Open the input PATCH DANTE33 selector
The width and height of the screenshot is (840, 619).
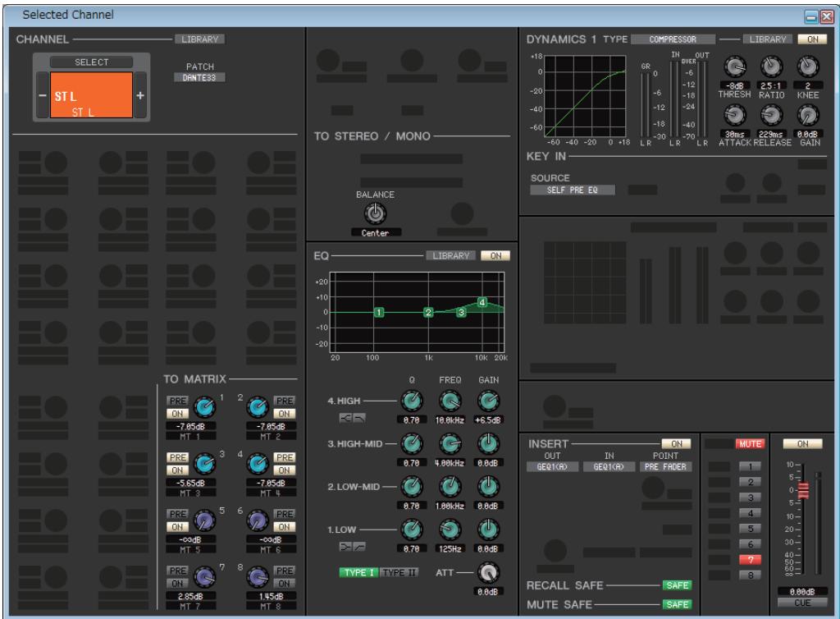(199, 78)
